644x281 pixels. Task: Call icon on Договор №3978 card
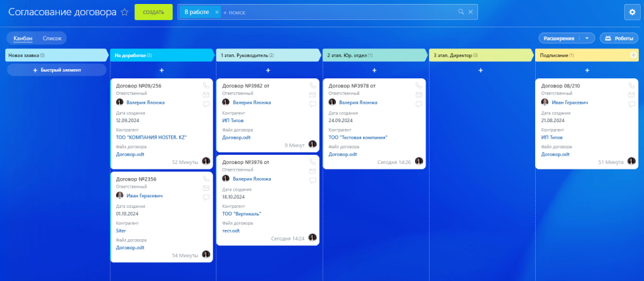tap(419, 86)
